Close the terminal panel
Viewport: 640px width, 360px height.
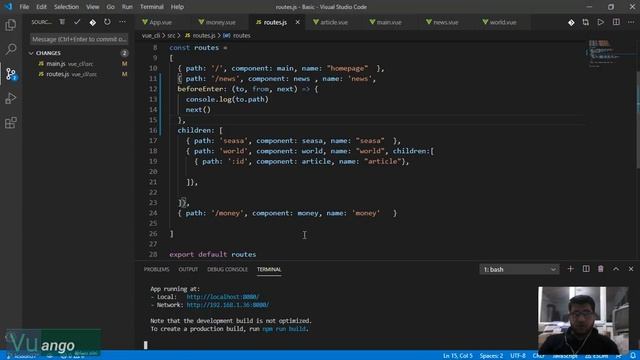point(631,269)
